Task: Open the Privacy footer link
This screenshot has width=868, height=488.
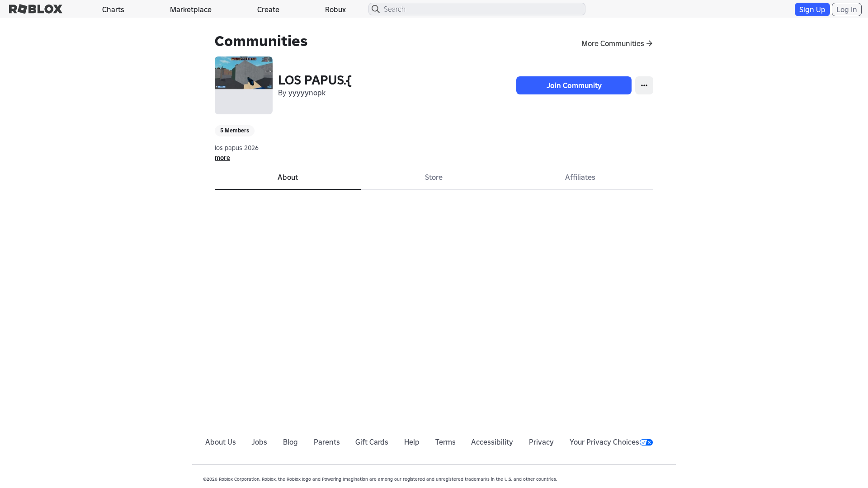Action: 541,442
